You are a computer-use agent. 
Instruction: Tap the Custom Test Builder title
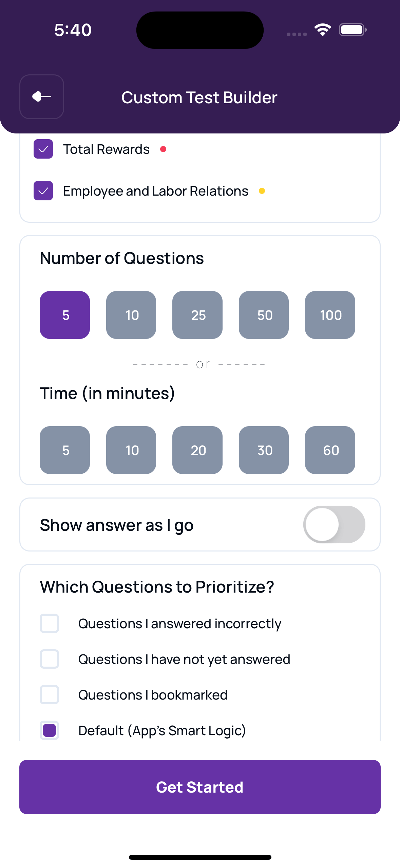tap(199, 97)
